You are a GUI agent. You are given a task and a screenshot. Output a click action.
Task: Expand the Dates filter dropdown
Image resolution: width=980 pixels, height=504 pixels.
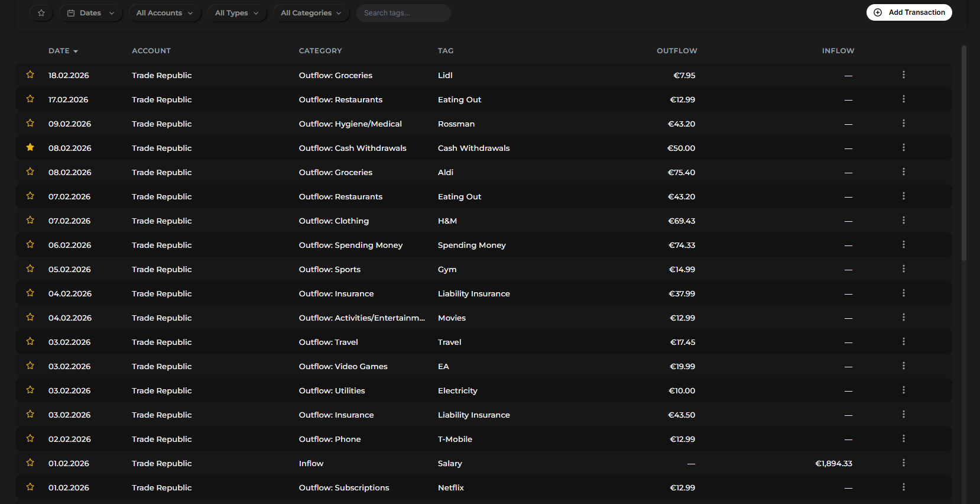[x=90, y=13]
